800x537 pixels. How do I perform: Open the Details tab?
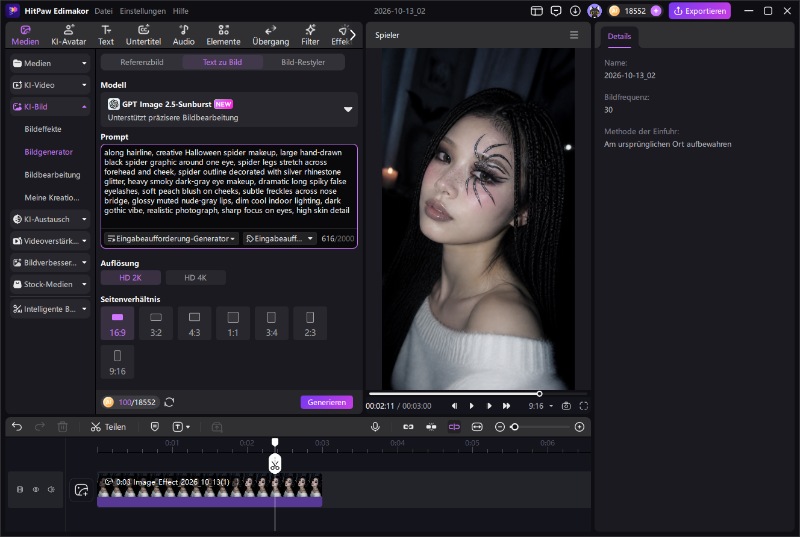tap(619, 36)
